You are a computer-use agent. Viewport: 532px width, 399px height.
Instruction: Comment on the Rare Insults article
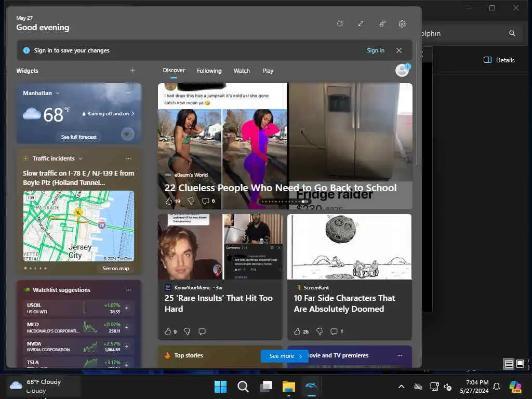tap(202, 331)
